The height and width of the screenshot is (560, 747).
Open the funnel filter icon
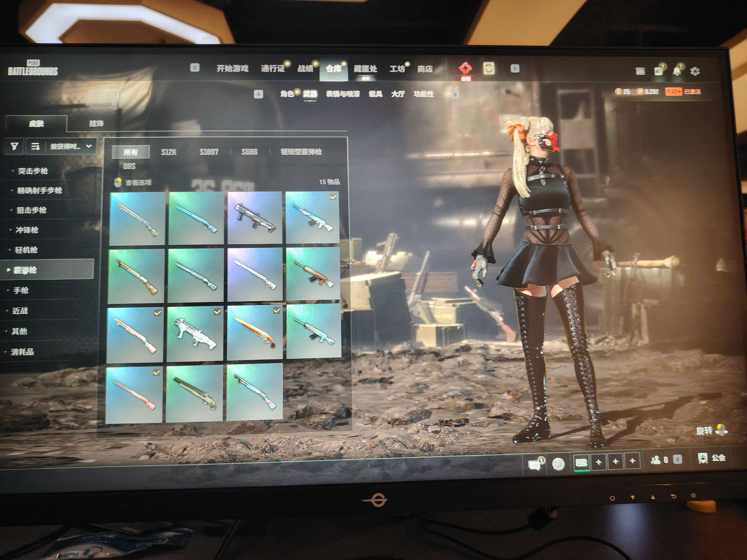point(15,146)
